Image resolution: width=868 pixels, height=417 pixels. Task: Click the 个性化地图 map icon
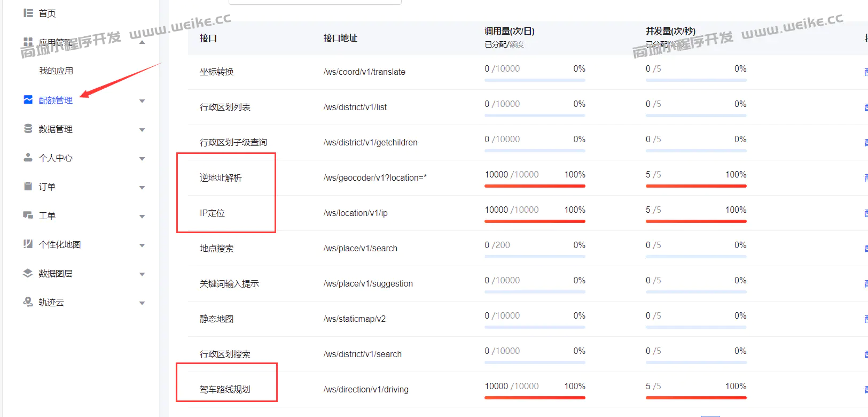click(28, 244)
